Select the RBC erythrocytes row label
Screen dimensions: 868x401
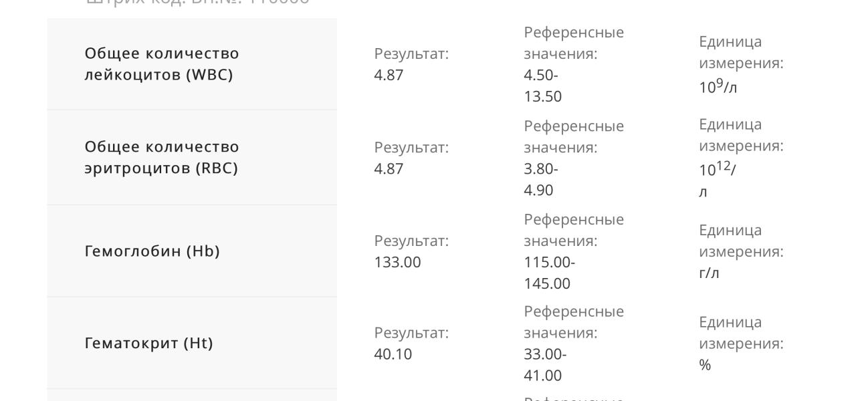[162, 157]
